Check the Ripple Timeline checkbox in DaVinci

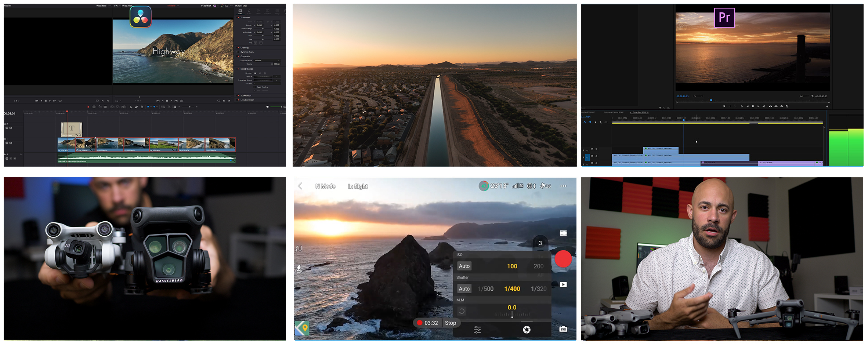[x=254, y=87]
